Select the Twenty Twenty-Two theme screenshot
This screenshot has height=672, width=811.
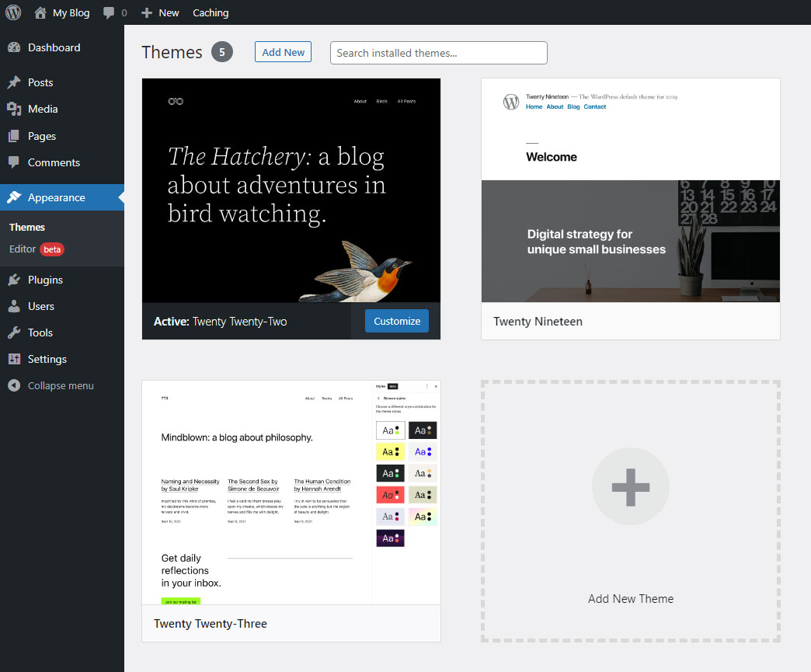point(291,190)
